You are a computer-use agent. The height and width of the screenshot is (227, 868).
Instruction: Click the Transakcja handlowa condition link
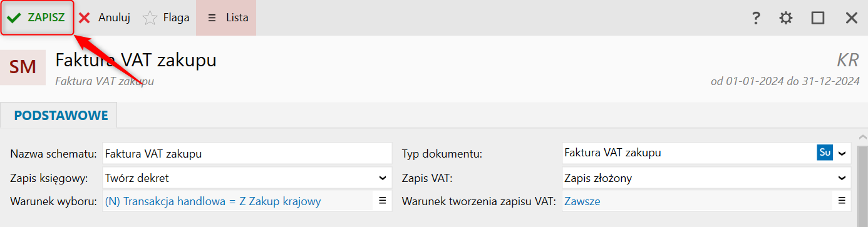pyautogui.click(x=213, y=201)
